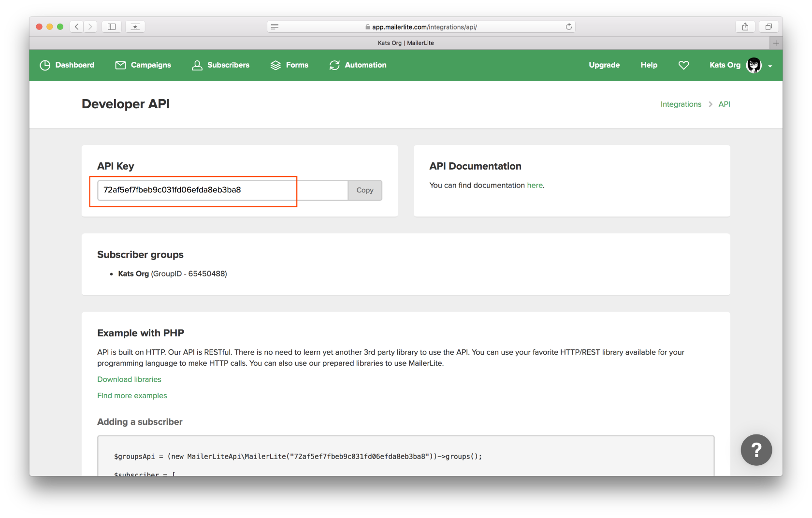The image size is (812, 518).
Task: Open the floating question mark help bubble
Action: 756,450
